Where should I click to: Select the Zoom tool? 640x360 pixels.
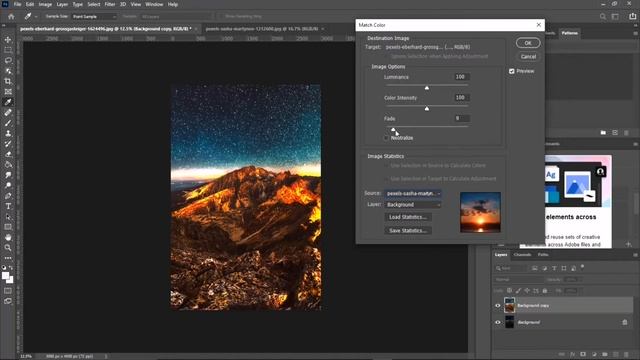pyautogui.click(x=8, y=248)
